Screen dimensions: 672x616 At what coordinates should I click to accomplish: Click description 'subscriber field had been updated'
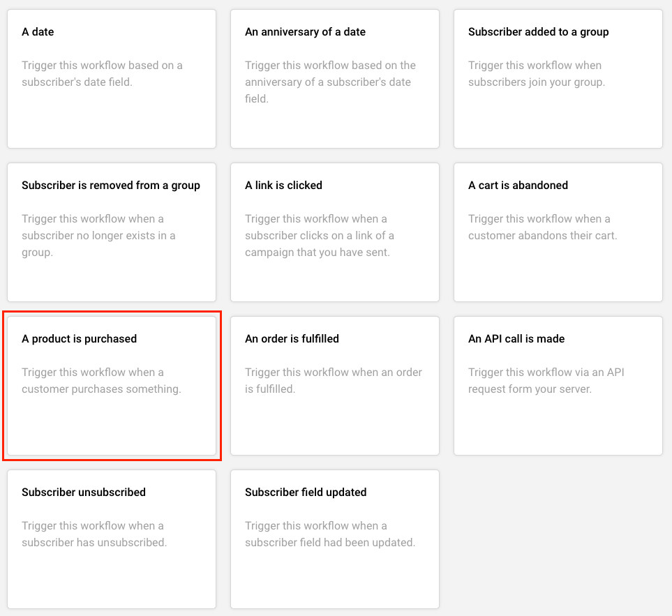click(x=329, y=534)
